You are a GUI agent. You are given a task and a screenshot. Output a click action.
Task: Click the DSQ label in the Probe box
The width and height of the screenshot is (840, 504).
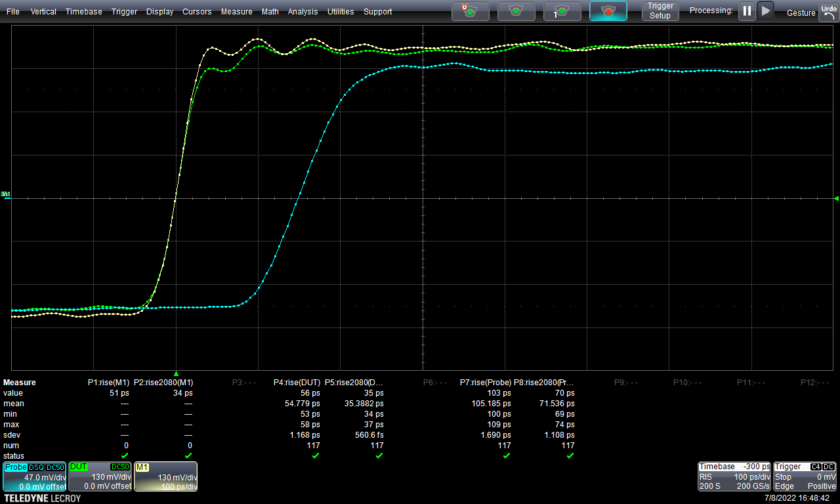point(36,467)
